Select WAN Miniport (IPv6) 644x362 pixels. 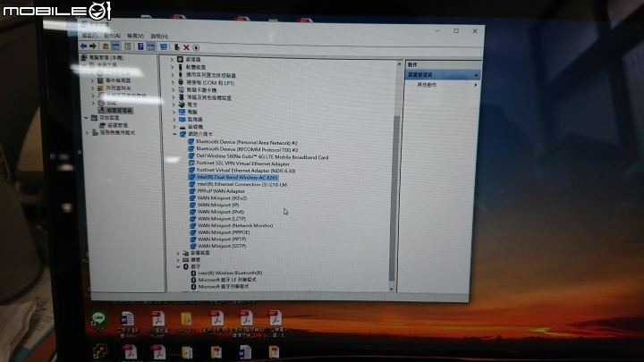pyautogui.click(x=221, y=212)
